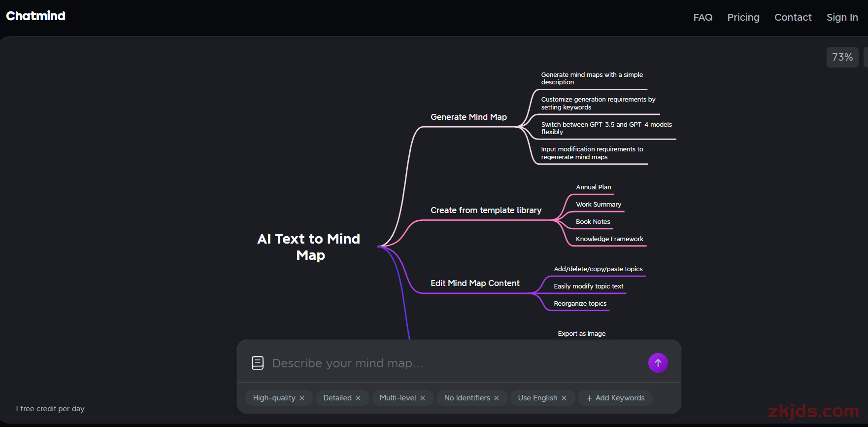Click the plus Add Keywords button
Screen dimensions: 868x427
tap(615, 398)
